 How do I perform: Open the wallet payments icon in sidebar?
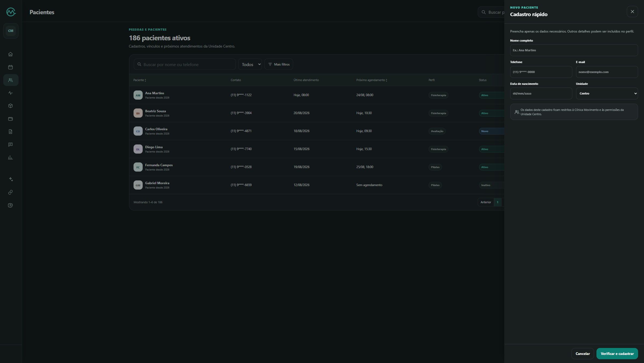click(x=10, y=119)
